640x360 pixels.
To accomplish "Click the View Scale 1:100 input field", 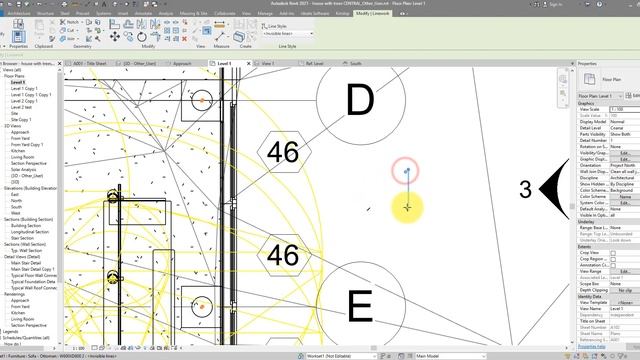I will pos(624,109).
